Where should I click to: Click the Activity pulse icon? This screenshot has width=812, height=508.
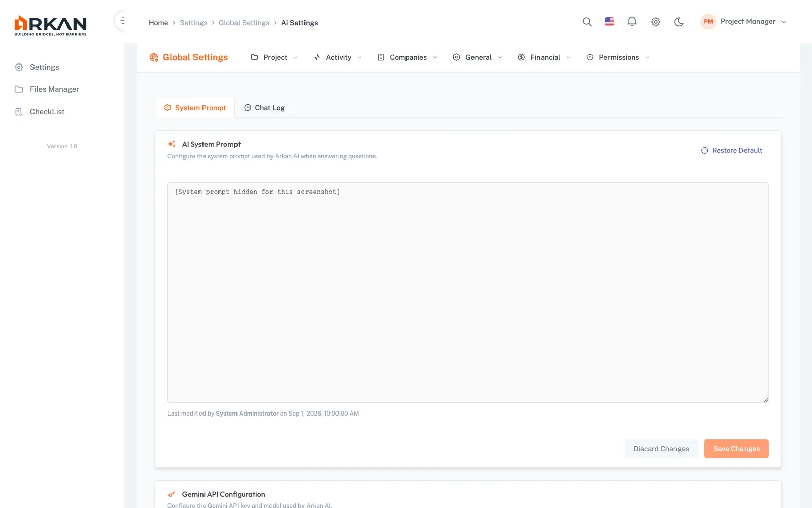(x=317, y=57)
